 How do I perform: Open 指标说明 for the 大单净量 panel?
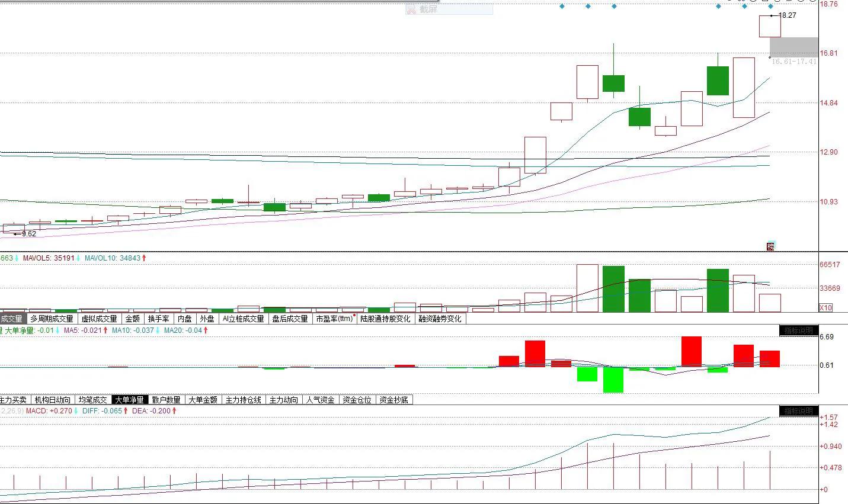[798, 330]
